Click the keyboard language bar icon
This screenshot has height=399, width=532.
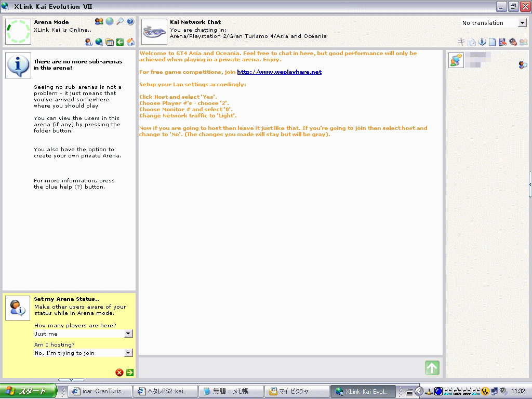pyautogui.click(x=409, y=392)
